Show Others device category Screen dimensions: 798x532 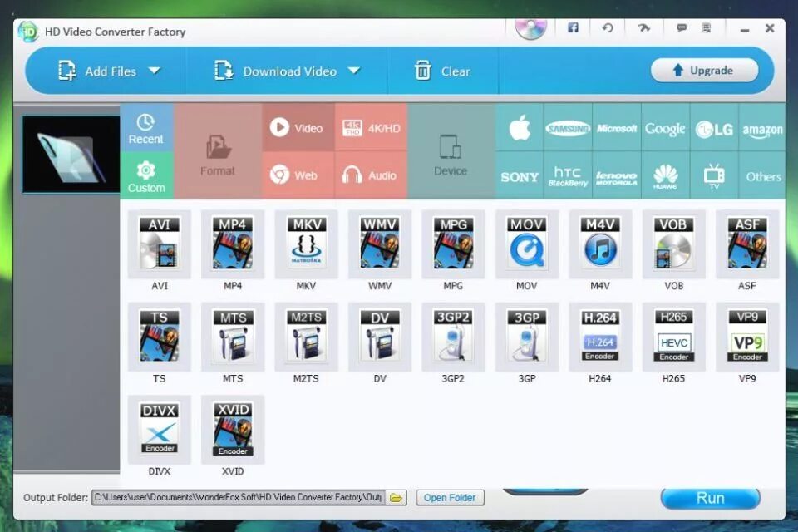[762, 175]
